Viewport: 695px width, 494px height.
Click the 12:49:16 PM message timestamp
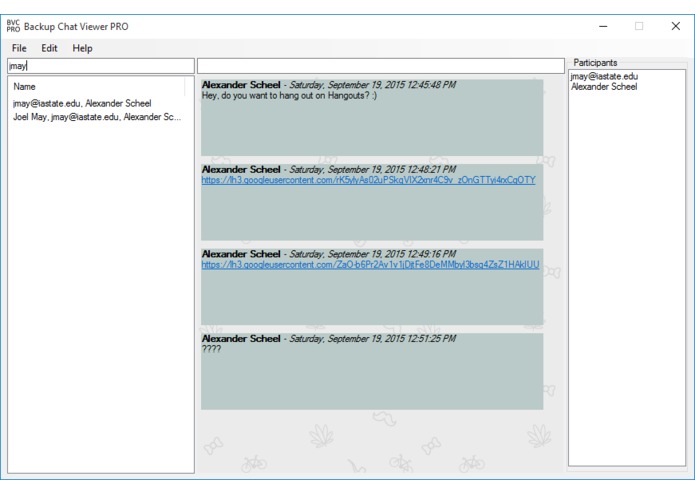tap(372, 254)
